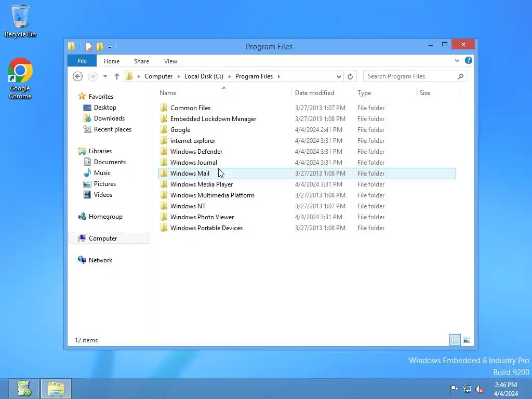
Task: Select the Common Files folder icon
Action: (164, 108)
